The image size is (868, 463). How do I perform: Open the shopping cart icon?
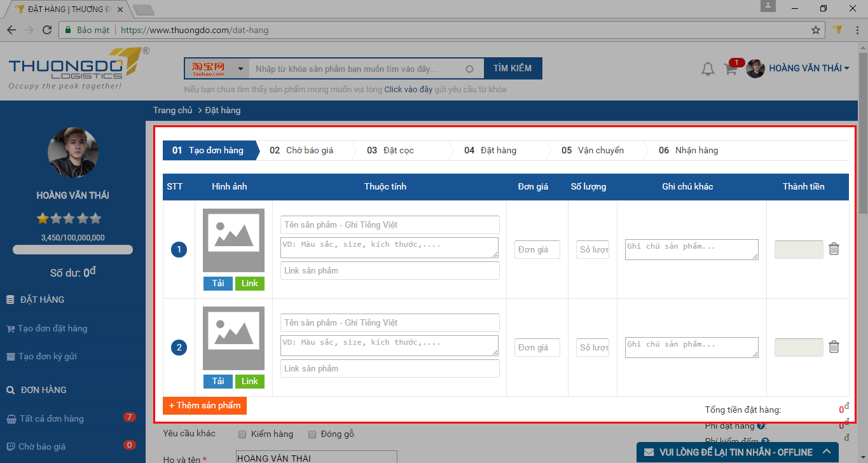pyautogui.click(x=731, y=69)
